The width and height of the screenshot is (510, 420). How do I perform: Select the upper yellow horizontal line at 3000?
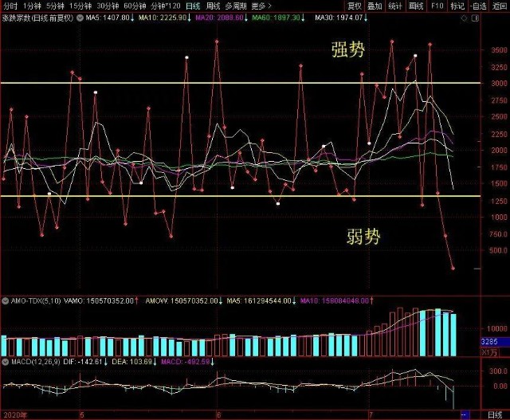pos(241,83)
